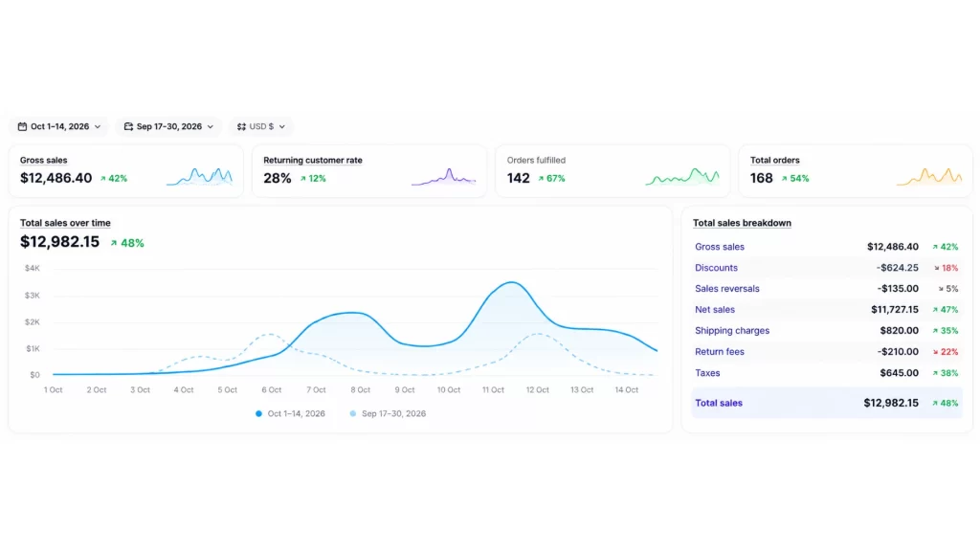
Task: Click the Shipping charges breakdown link
Action: (x=732, y=330)
